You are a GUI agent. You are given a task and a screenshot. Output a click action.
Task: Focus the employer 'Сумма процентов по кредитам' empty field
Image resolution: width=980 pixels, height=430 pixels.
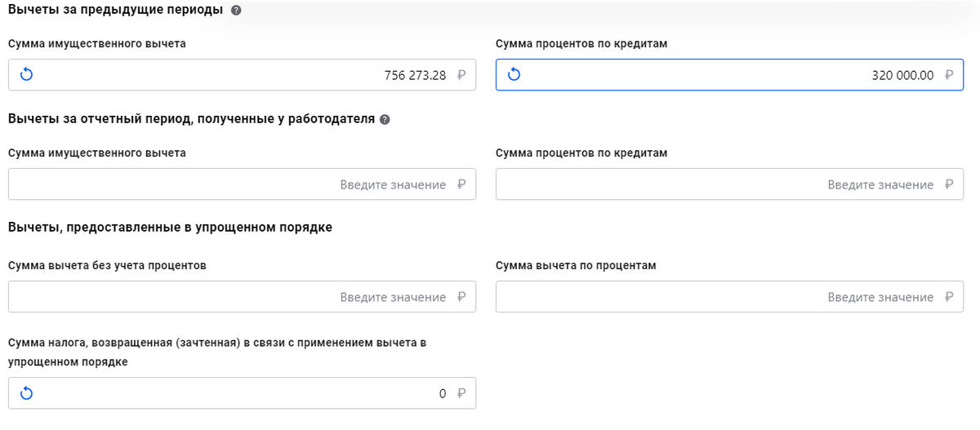[x=729, y=184]
